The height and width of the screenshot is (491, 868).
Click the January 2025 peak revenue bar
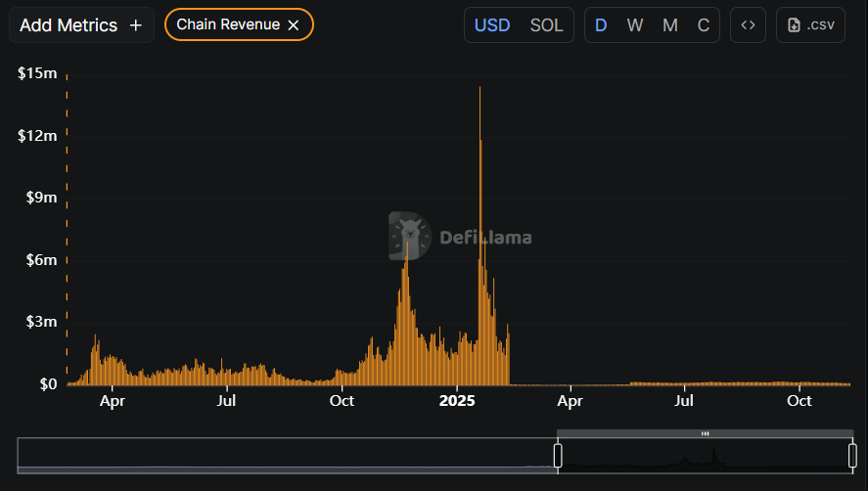coord(480,236)
